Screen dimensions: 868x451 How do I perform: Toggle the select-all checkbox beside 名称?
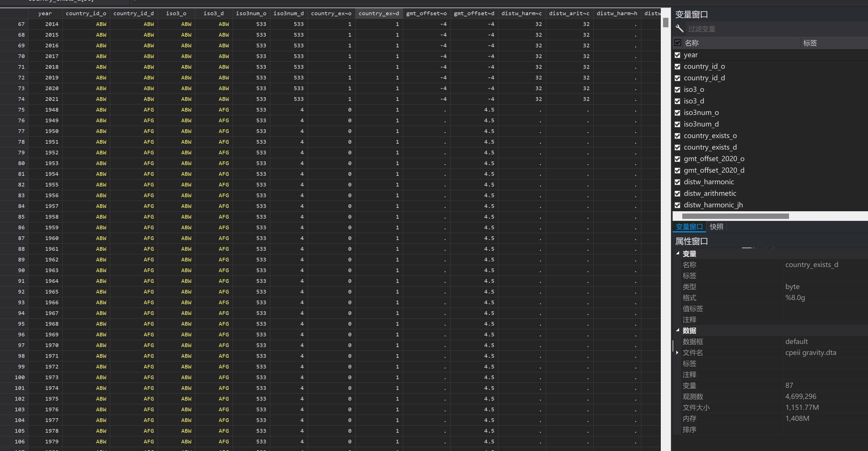pyautogui.click(x=678, y=43)
